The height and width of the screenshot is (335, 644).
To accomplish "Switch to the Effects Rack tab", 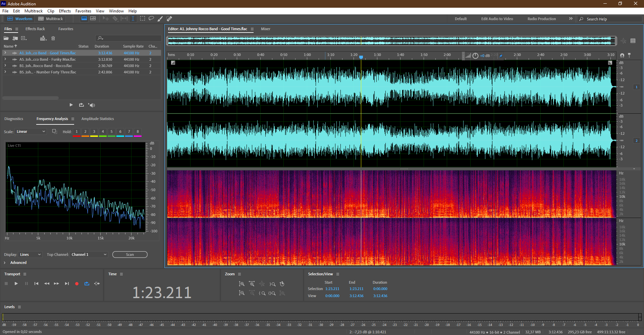I will [35, 29].
